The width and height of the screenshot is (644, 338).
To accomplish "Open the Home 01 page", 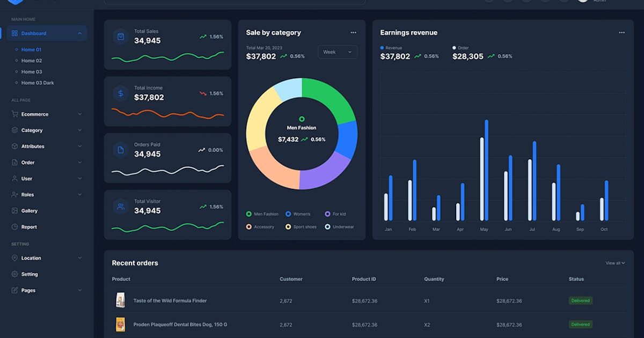I will pos(30,49).
